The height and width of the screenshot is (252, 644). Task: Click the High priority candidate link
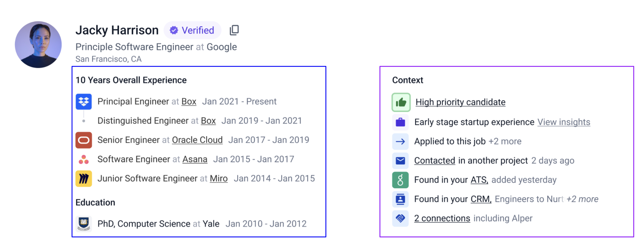coord(461,102)
